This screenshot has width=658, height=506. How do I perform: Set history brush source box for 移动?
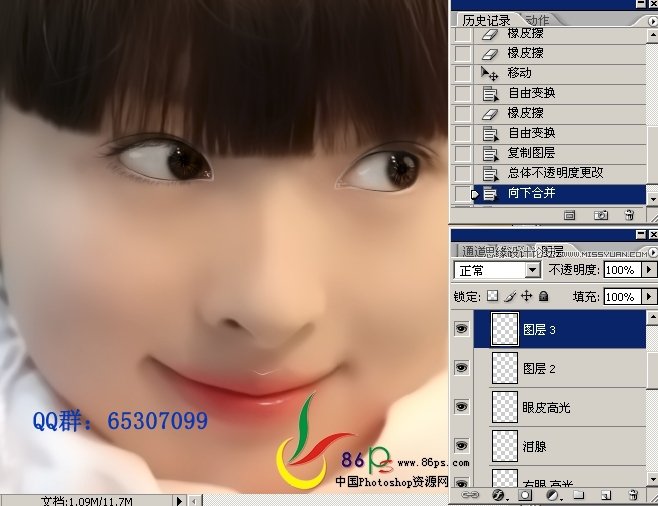462,73
